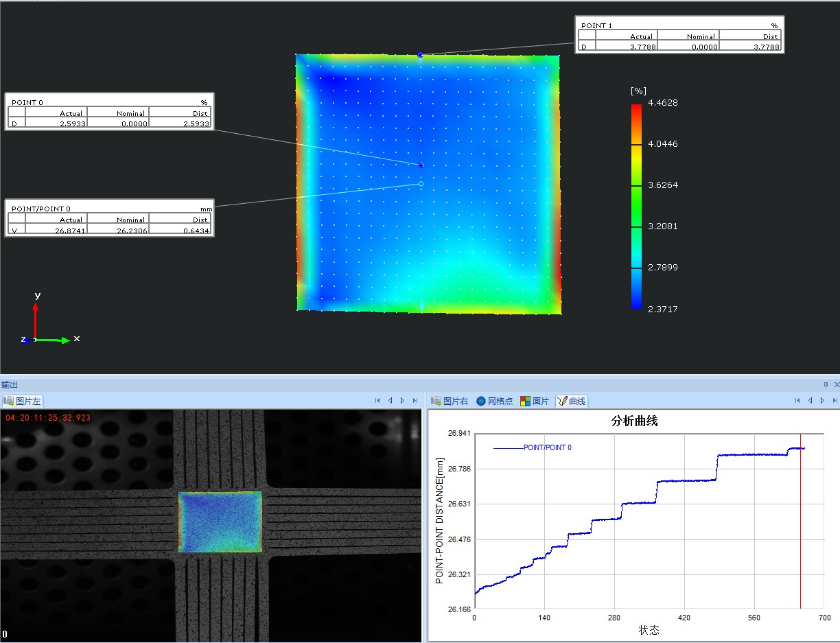Open the 图片右 tab
Screen dimensions: 840x643
(450, 401)
